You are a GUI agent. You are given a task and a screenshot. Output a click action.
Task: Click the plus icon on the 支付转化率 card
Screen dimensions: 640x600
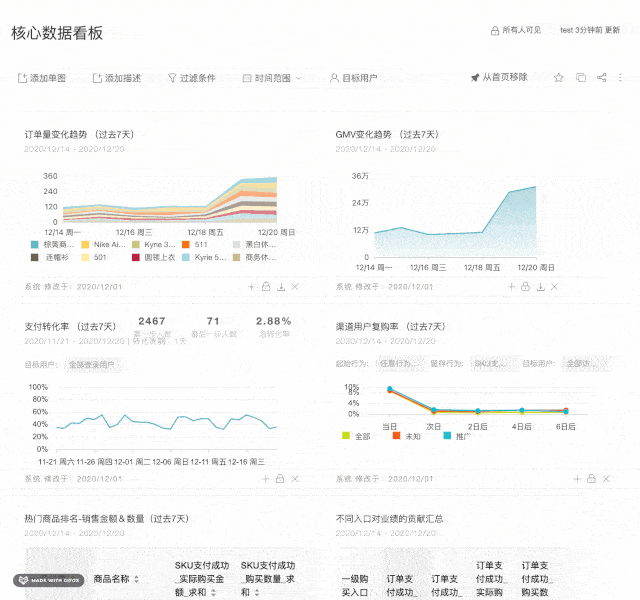click(251, 480)
